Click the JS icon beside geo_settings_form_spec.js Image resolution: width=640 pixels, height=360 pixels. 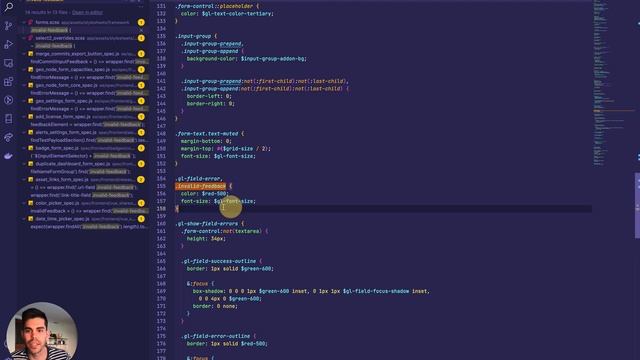click(x=31, y=101)
